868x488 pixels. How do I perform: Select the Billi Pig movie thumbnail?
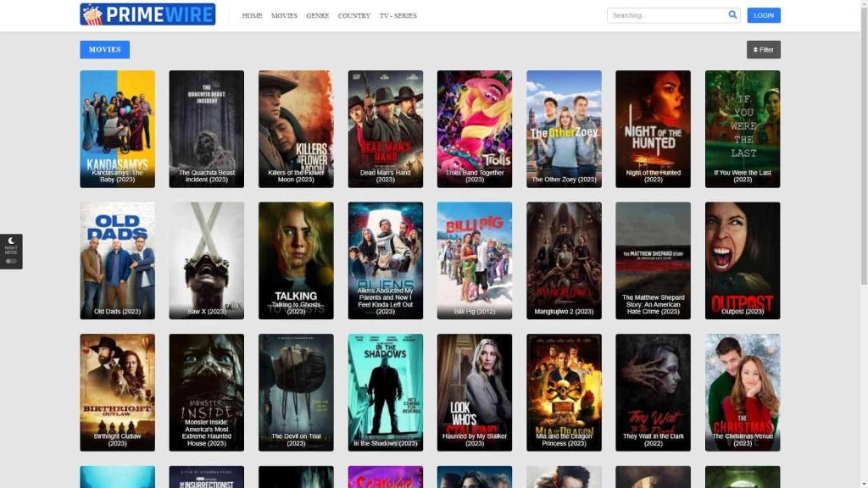pos(474,258)
